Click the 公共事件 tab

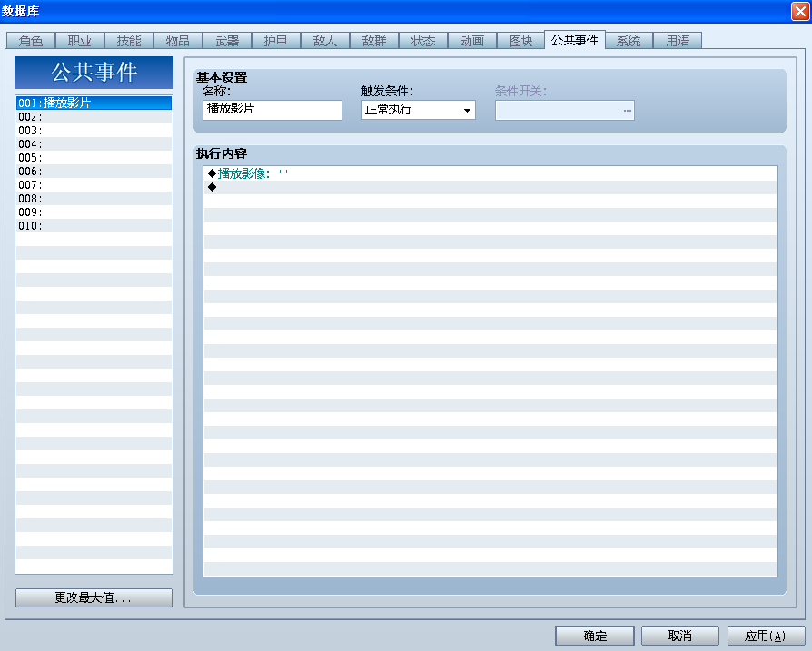click(x=575, y=40)
